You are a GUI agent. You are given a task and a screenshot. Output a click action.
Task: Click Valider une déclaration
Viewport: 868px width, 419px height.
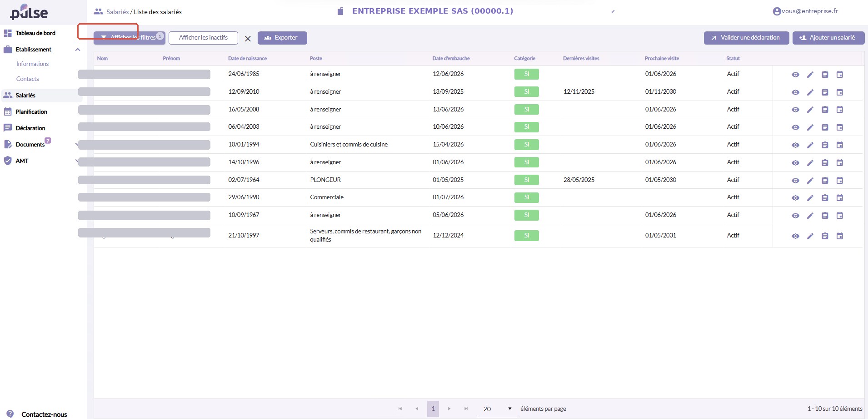click(x=746, y=38)
